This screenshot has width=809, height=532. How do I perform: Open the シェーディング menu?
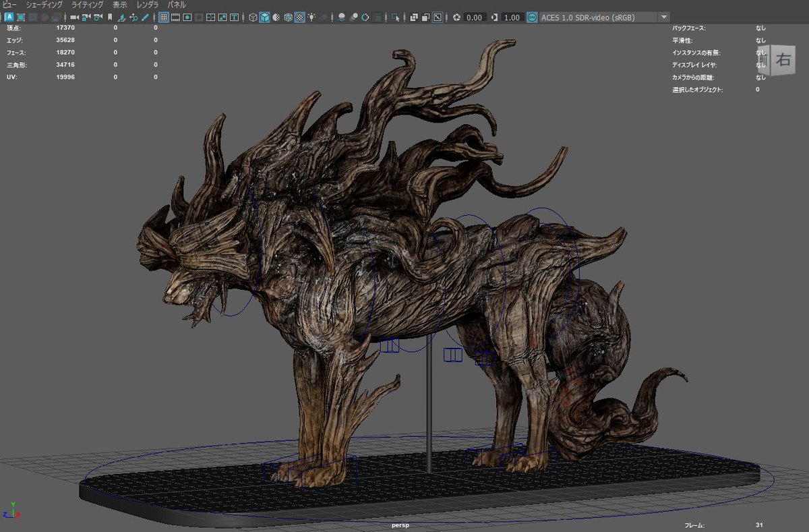pyautogui.click(x=44, y=4)
